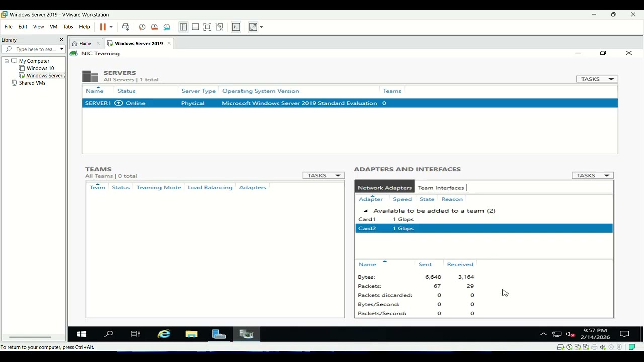Select the Card2 adapter row
The image size is (644, 362).
pos(484,228)
